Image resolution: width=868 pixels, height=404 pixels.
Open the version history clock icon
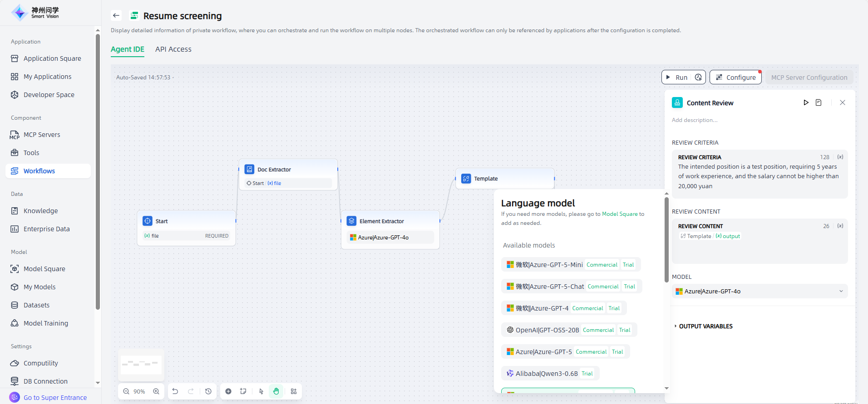coord(208,391)
